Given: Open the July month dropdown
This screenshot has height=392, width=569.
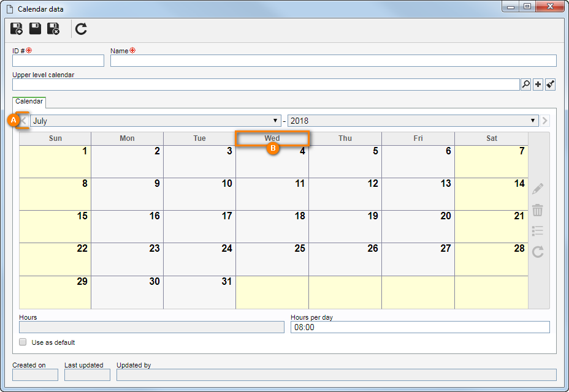Looking at the screenshot, I should (x=156, y=121).
